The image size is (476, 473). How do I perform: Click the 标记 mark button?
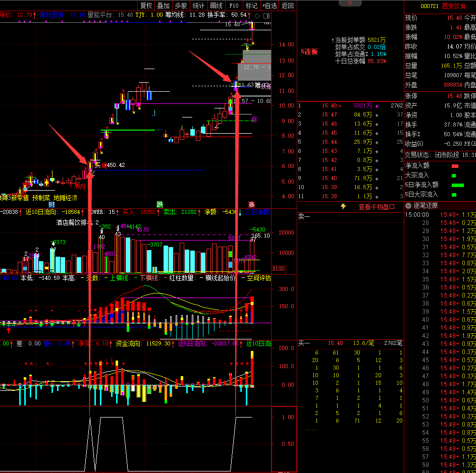point(251,6)
